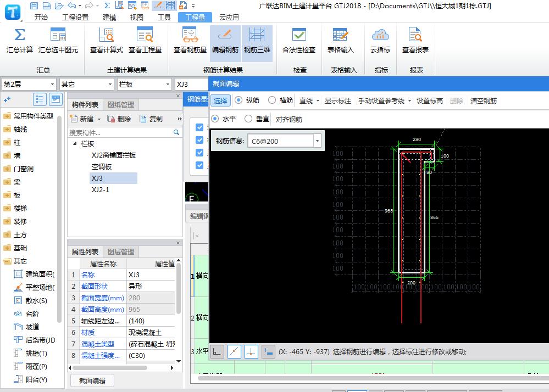
Task: Toggle the third checkbox in 钢筋显示 panel
Action: click(x=199, y=153)
